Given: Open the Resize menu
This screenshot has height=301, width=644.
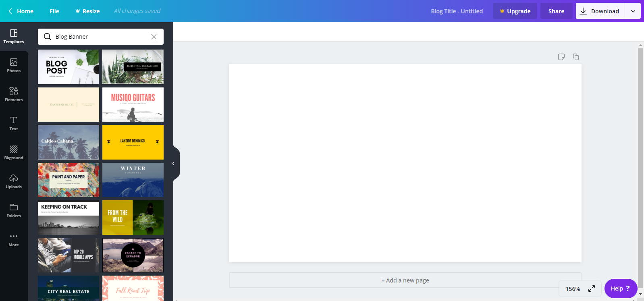Looking at the screenshot, I should click(87, 11).
